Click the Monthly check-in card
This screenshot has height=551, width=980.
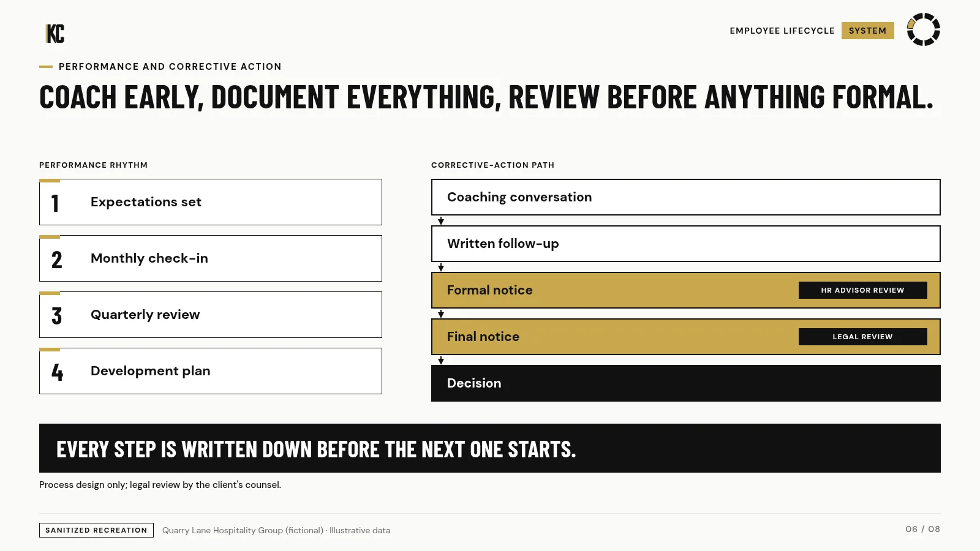[211, 258]
